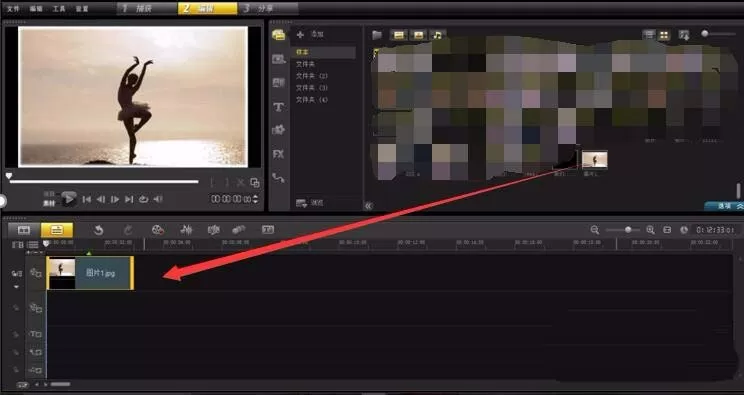Open the Title library T icon
Screen dimensions: 744x395
[279, 107]
